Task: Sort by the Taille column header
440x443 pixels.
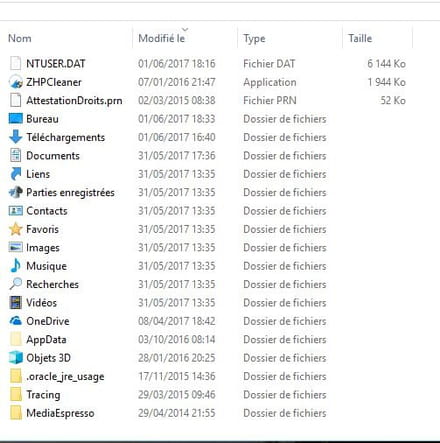Action: tap(360, 38)
